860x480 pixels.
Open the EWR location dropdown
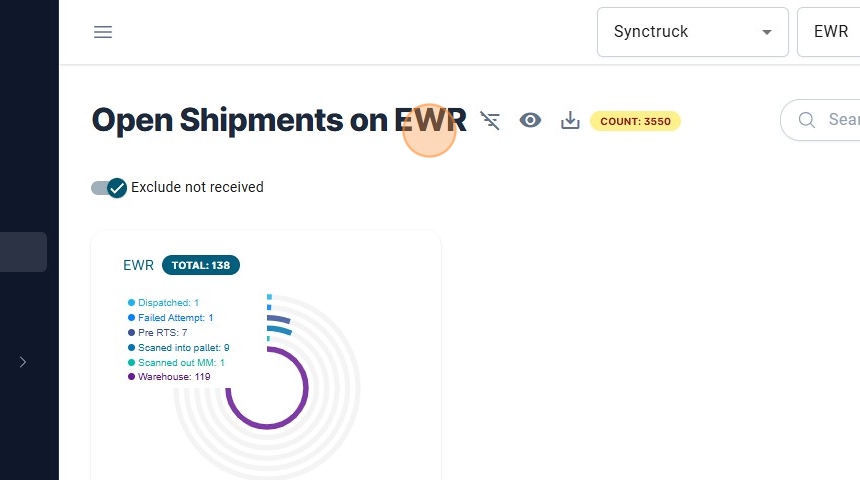point(830,32)
